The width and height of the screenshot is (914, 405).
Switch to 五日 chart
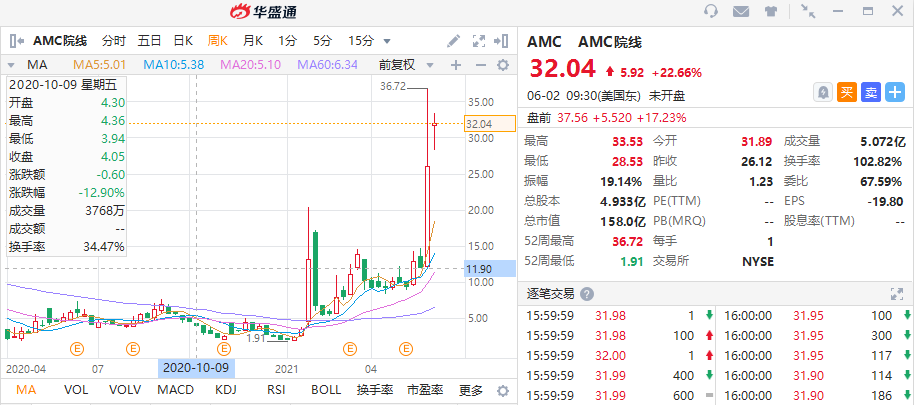pos(149,41)
